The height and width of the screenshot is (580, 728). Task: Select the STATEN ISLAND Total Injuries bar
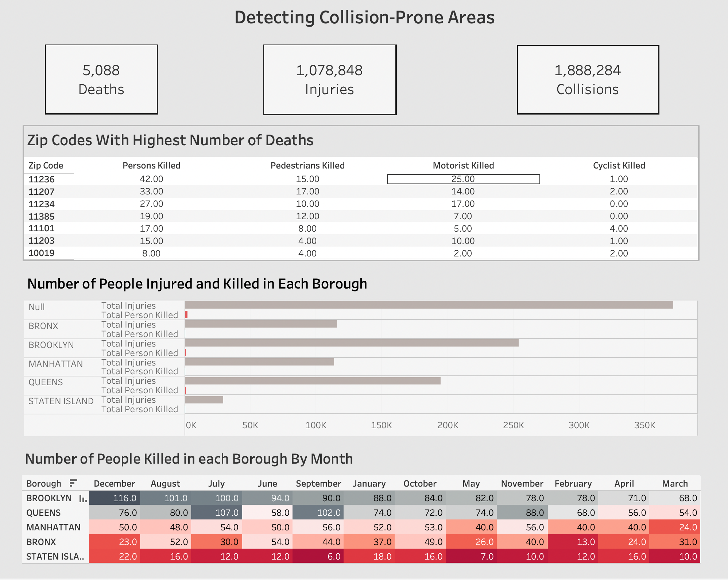tap(204, 400)
